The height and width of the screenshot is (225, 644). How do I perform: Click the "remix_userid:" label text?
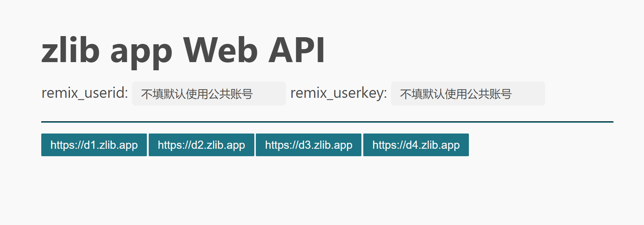click(x=85, y=93)
